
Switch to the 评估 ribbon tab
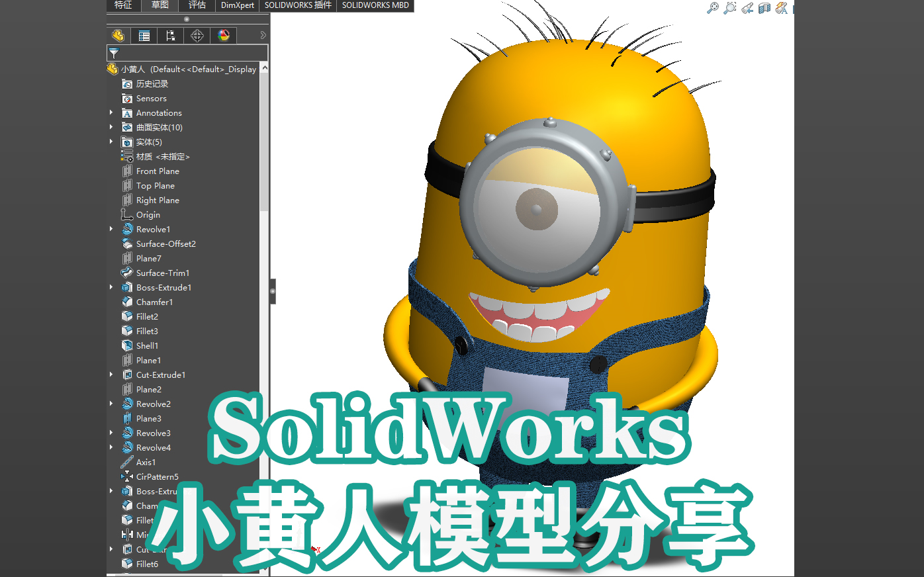pyautogui.click(x=197, y=5)
